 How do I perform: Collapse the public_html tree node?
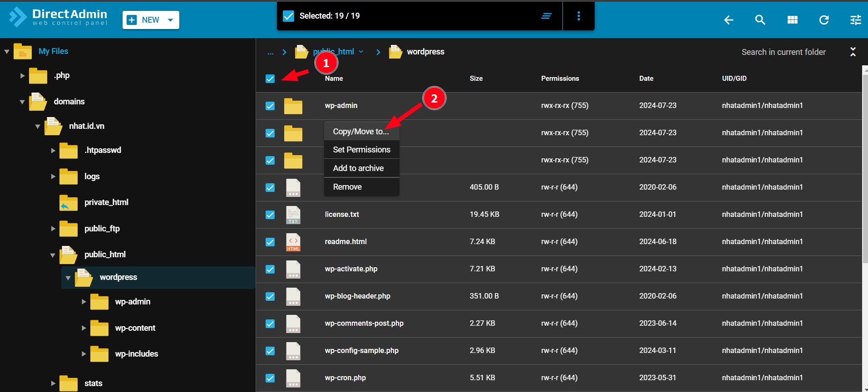click(53, 255)
